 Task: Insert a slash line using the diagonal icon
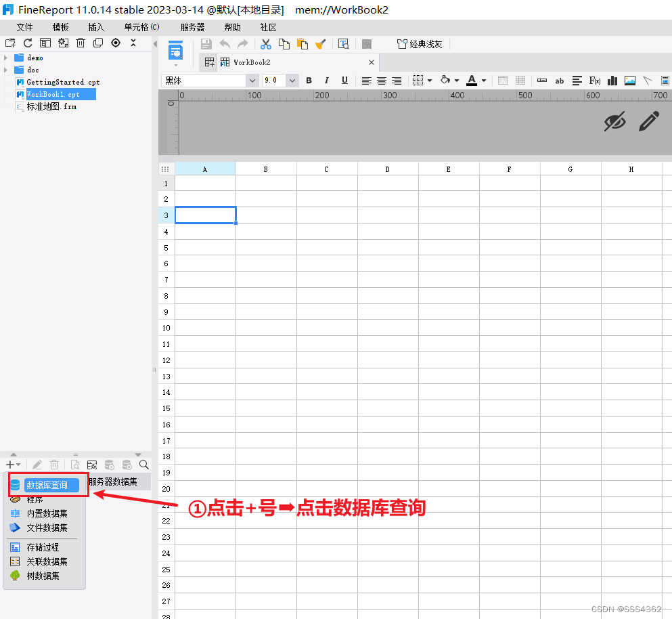pyautogui.click(x=648, y=81)
